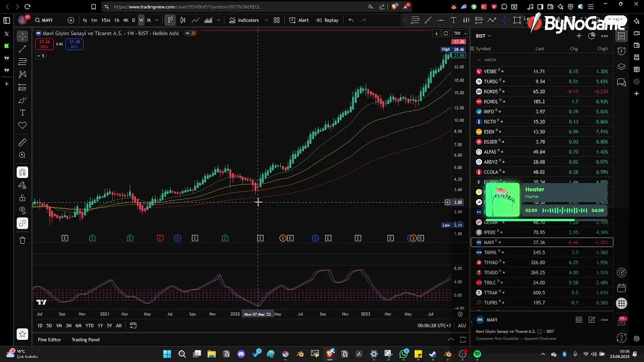Activate the zoom in tool
Image resolution: width=644 pixels, height=362 pixels.
(x=22, y=155)
